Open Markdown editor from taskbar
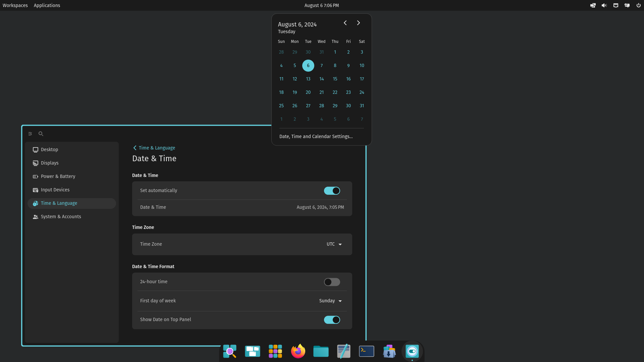The width and height of the screenshot is (644, 362). coord(344,351)
